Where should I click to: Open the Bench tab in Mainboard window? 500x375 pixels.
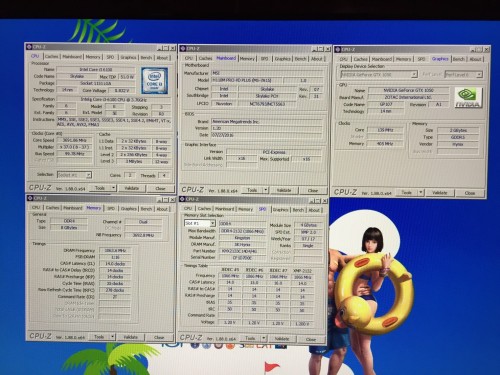click(300, 59)
